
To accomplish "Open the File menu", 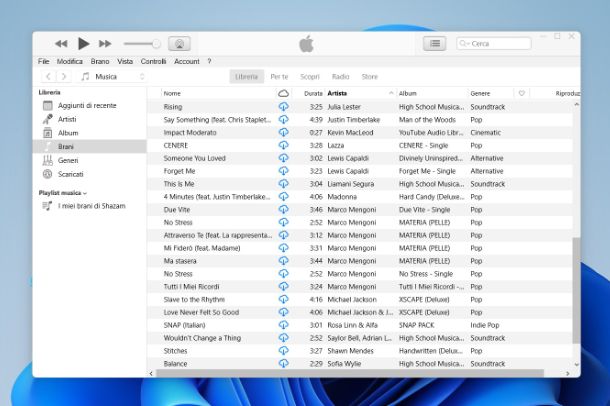I will point(44,61).
